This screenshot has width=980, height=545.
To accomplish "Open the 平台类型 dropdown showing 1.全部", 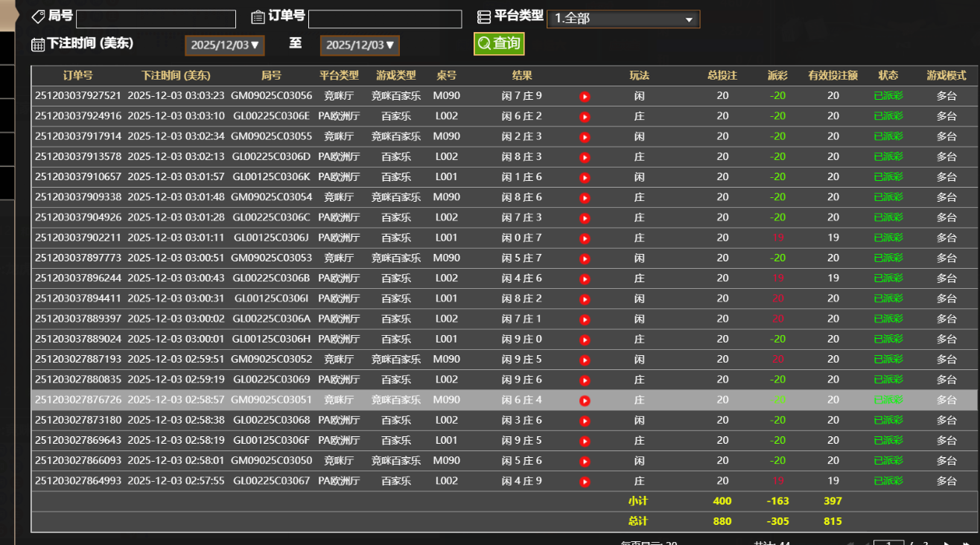I will (623, 19).
